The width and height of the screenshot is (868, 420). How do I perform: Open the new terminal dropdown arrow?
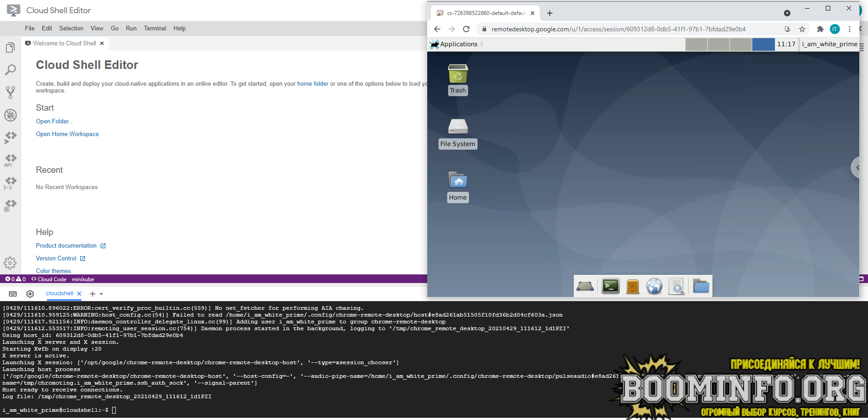tap(102, 294)
